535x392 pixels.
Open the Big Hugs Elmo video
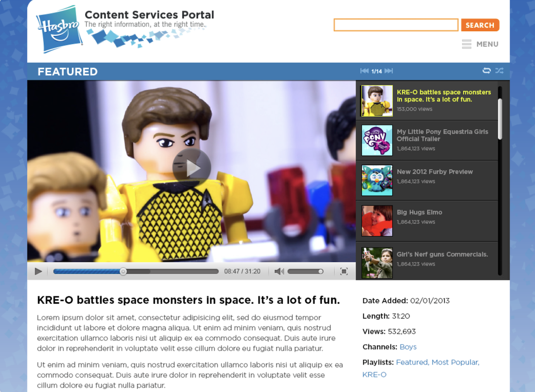click(427, 221)
